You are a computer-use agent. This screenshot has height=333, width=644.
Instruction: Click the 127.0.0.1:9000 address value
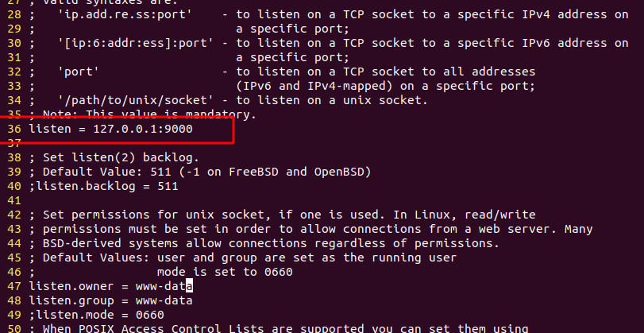click(143, 129)
